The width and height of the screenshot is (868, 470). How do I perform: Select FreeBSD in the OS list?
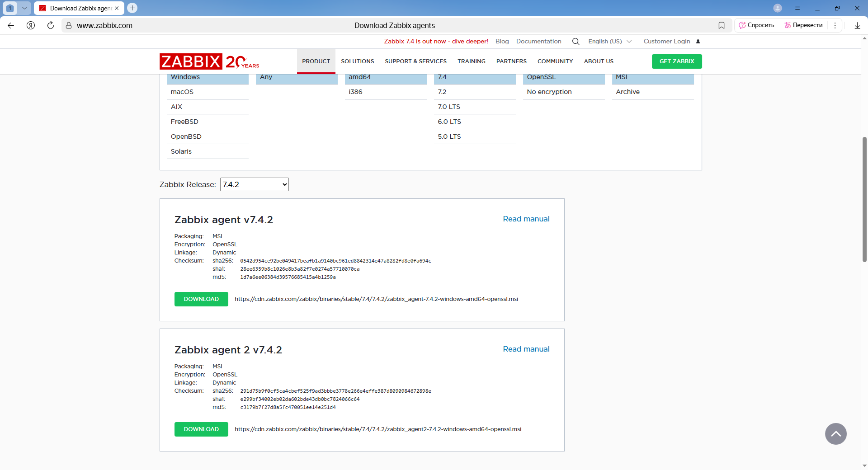click(208, 122)
